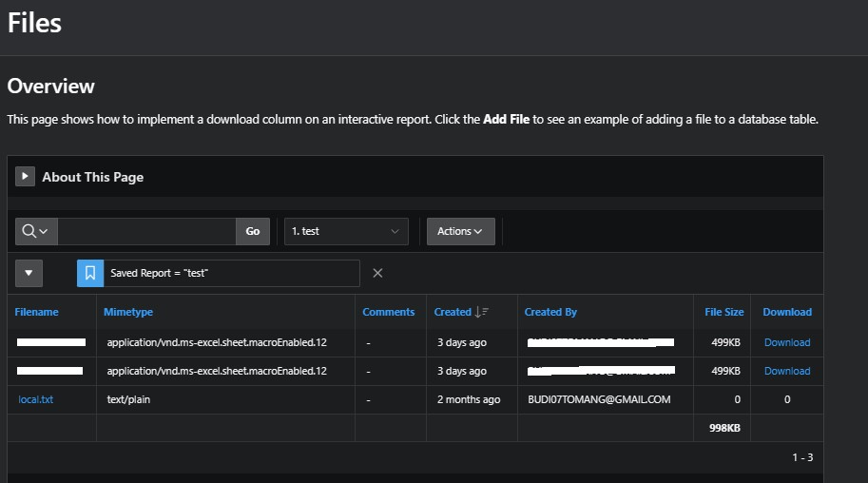Open the local.txt filename link
Screen dimensions: 868x483
click(35, 399)
